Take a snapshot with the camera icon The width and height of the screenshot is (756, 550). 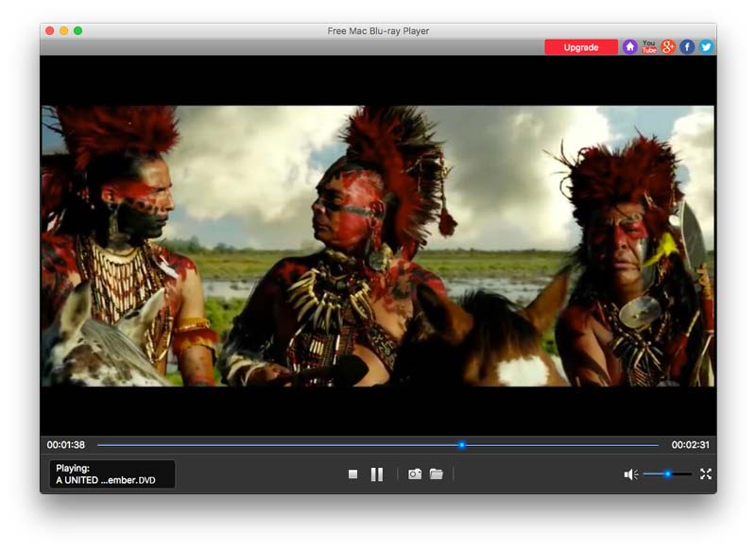tap(415, 474)
